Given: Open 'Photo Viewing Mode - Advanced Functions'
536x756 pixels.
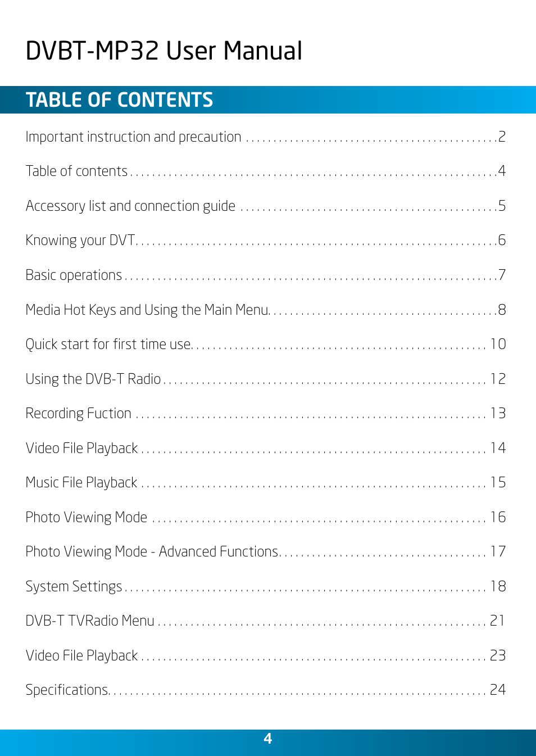Looking at the screenshot, I should (x=266, y=551).
